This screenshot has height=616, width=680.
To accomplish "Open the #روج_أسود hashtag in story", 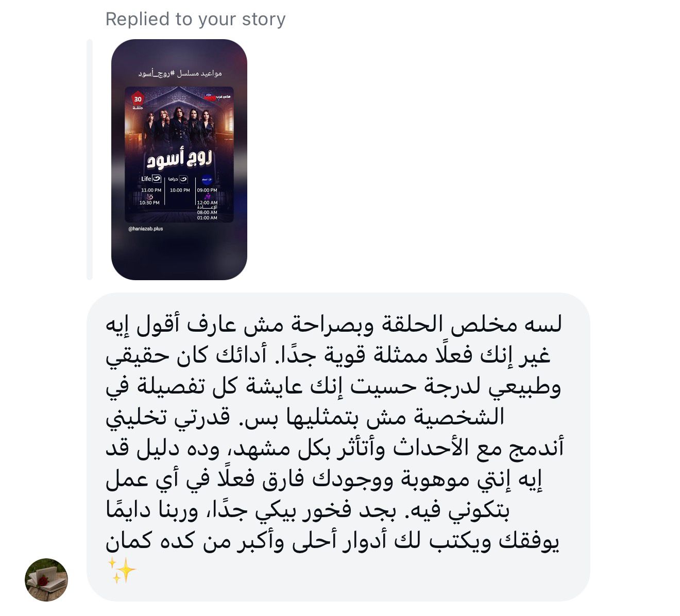I will coord(157,74).
